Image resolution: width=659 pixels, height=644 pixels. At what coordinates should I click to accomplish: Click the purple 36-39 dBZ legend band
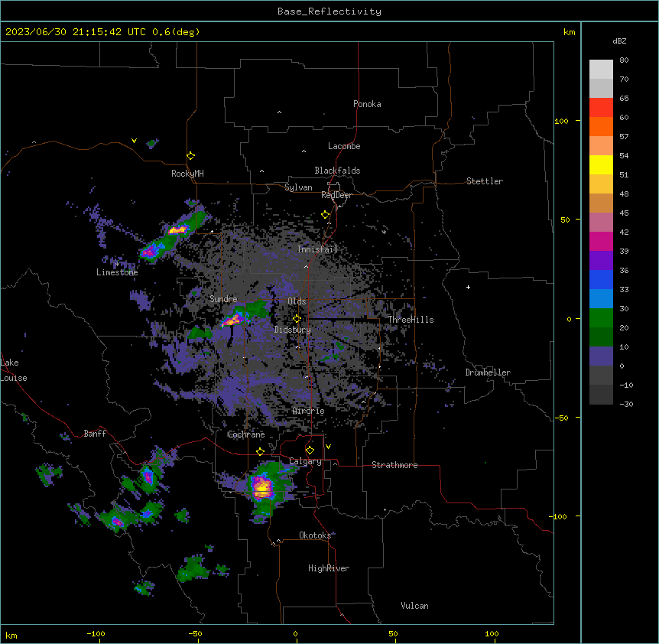pos(601,261)
